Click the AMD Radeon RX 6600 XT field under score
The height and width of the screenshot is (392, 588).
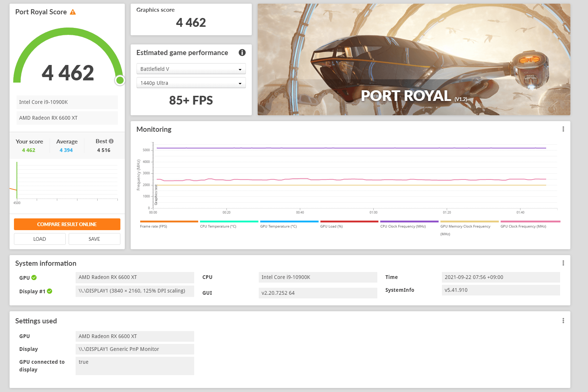(x=67, y=118)
